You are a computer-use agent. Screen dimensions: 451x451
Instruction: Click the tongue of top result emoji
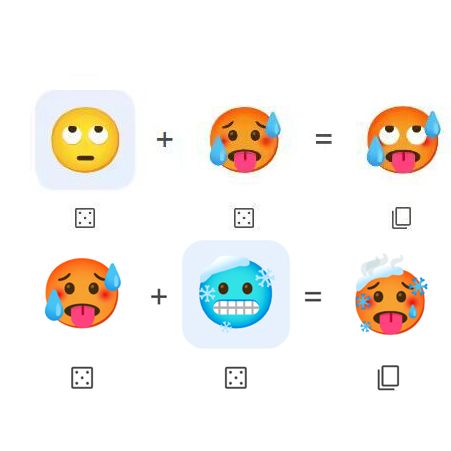402,162
